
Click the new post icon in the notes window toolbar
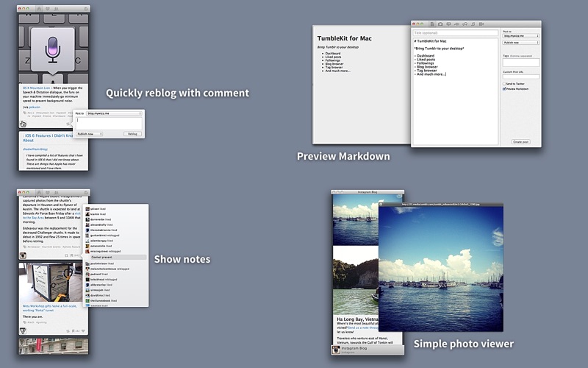pyautogui.click(x=86, y=192)
